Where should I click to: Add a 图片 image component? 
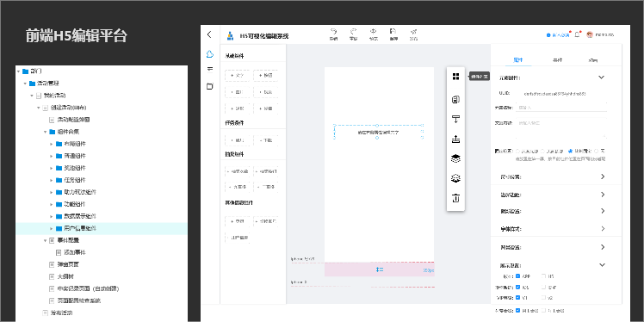coord(237,92)
